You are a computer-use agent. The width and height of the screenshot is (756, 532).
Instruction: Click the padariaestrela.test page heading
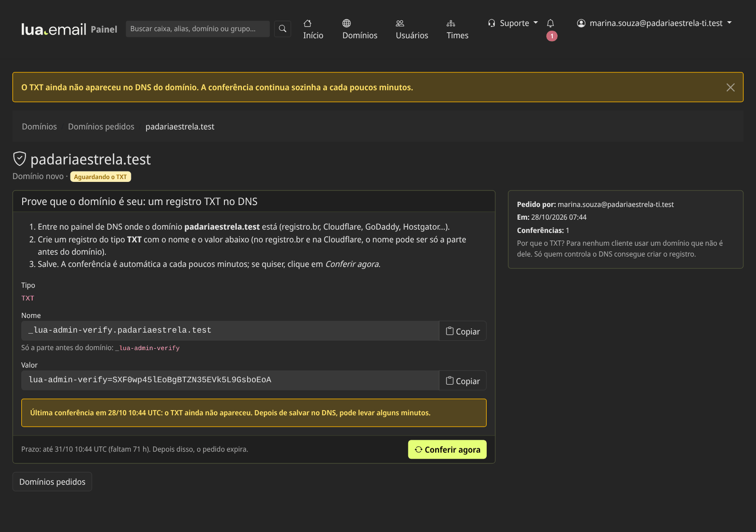91,159
